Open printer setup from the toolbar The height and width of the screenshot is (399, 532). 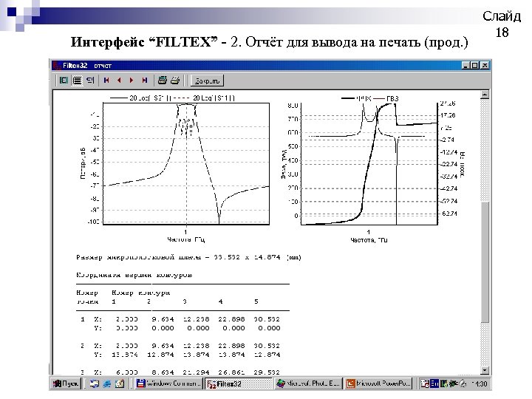[x=163, y=81]
